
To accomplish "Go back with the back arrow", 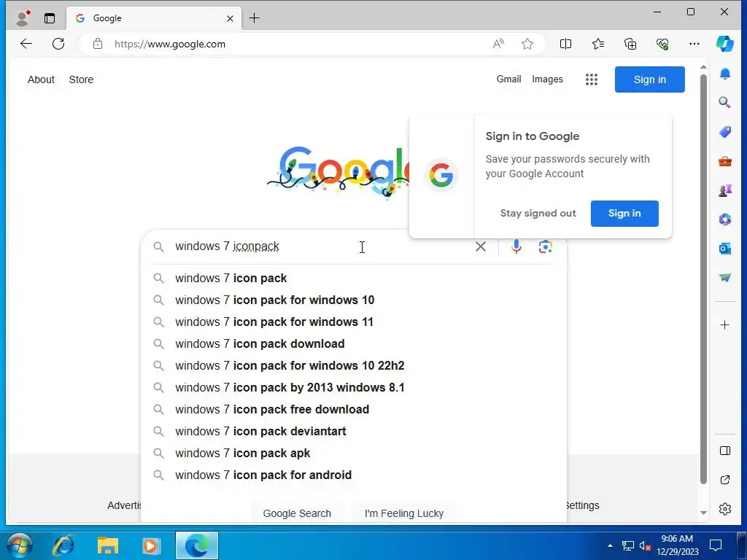I will [x=26, y=44].
